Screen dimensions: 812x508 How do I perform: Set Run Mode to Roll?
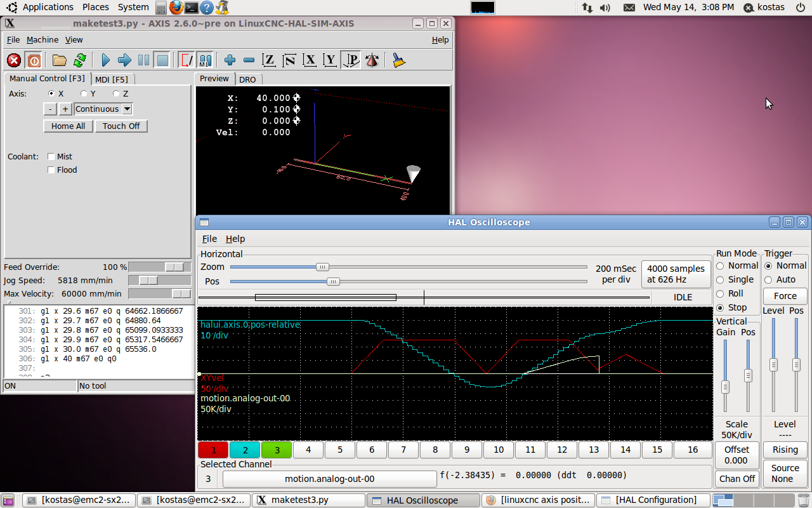coord(720,294)
